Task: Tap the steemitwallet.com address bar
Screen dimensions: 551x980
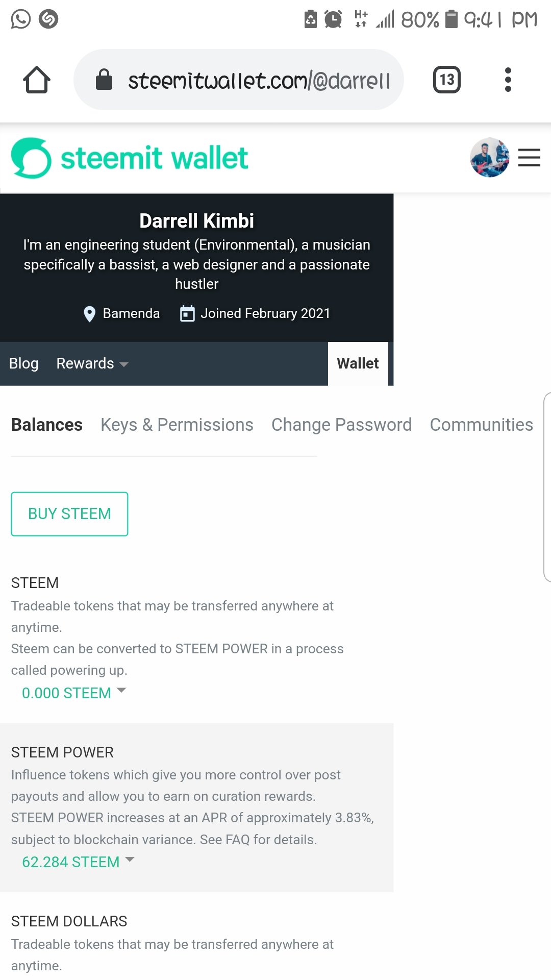Action: (239, 80)
